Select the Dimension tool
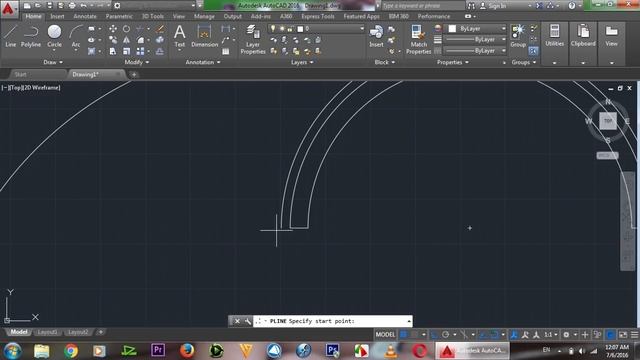Viewport: 640px width, 360px height. [204, 36]
